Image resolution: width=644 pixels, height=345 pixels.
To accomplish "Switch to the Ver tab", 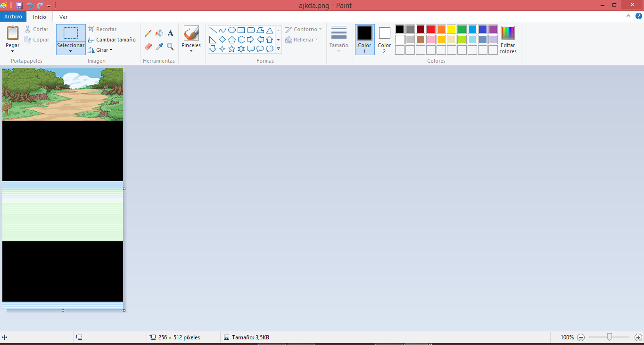I will (63, 17).
